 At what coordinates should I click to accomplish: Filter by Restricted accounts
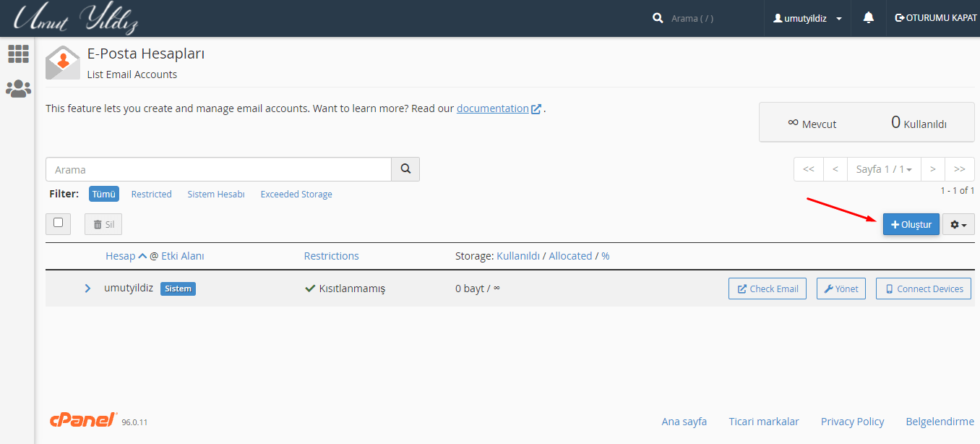(152, 194)
